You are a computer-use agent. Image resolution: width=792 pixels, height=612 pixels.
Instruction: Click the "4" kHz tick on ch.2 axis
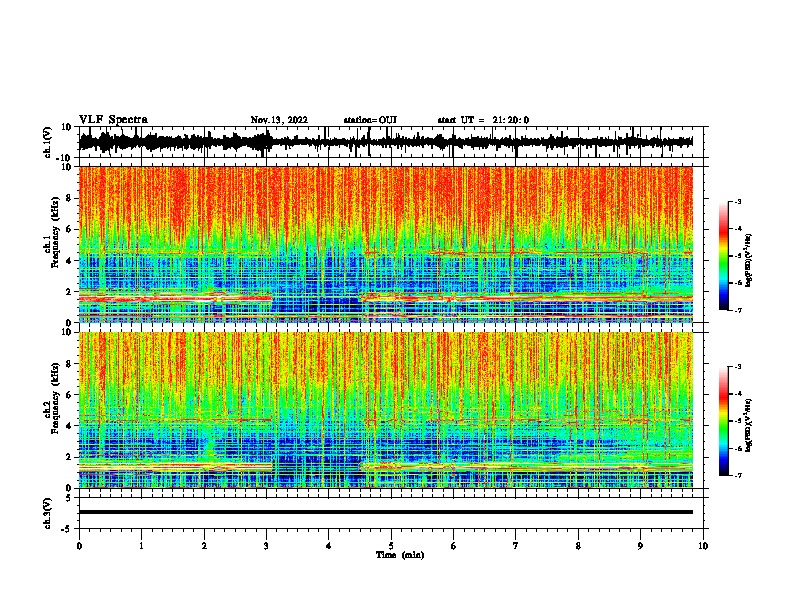(69, 426)
